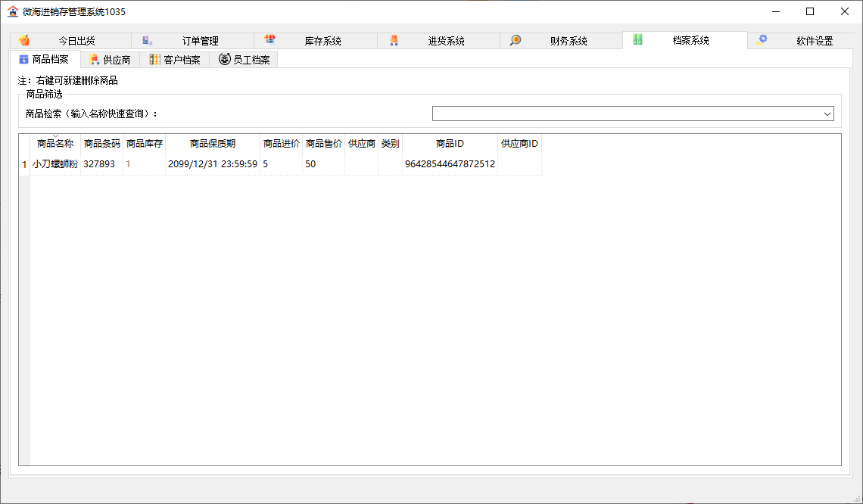Click the 库存系统 shop icon

[x=269, y=40]
